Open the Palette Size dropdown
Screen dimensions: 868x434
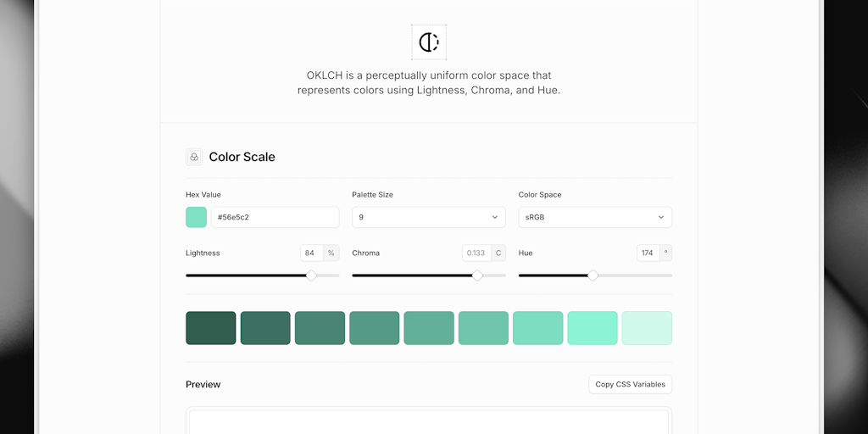tap(428, 217)
